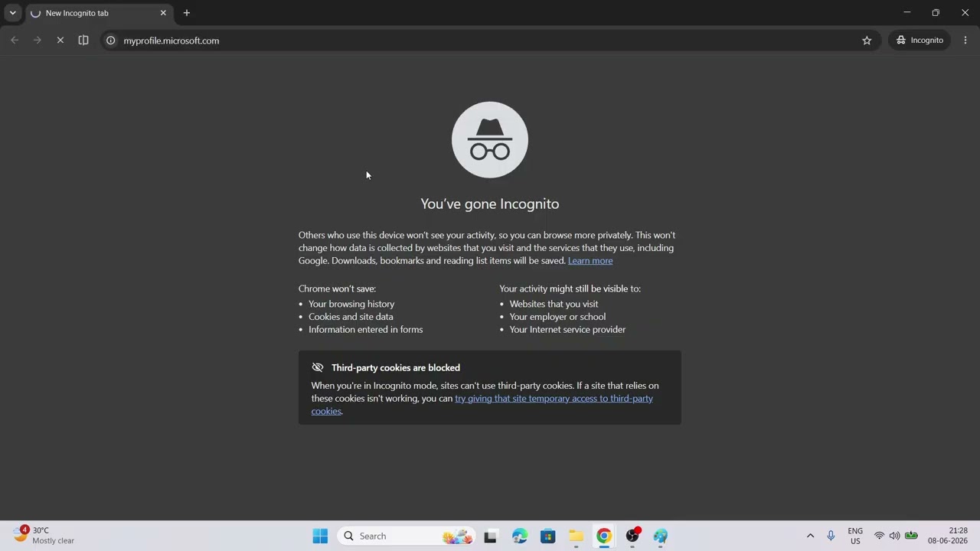
Task: Open File Explorer from the taskbar
Action: (x=576, y=536)
